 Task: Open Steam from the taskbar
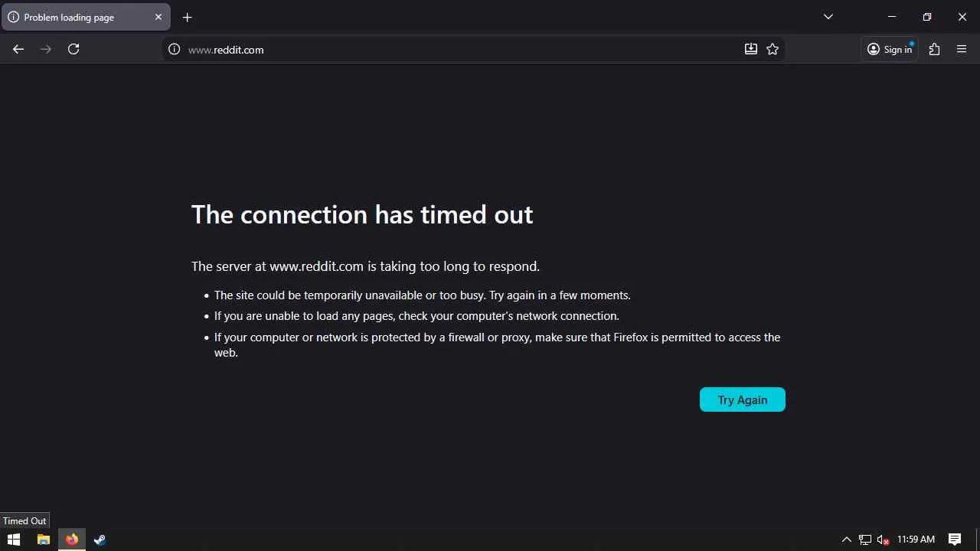pyautogui.click(x=100, y=540)
